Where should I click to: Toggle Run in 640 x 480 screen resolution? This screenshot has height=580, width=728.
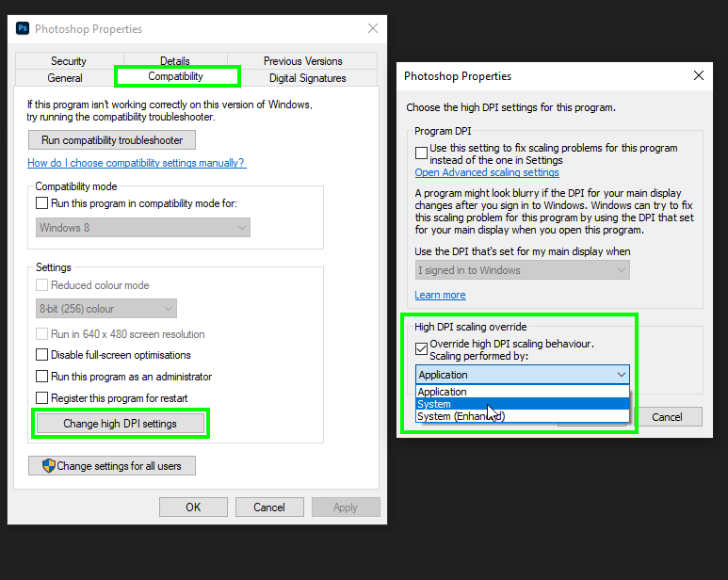pos(41,334)
